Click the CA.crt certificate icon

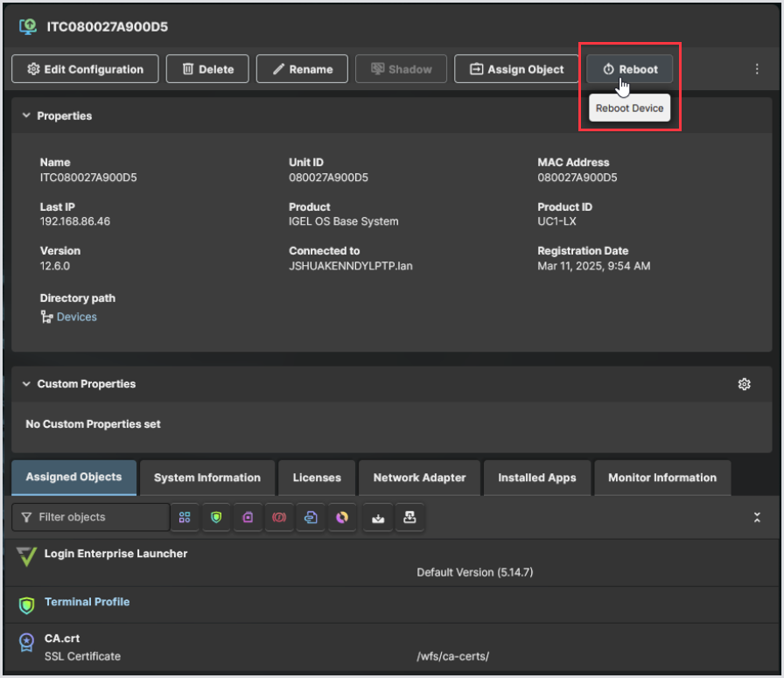(27, 643)
